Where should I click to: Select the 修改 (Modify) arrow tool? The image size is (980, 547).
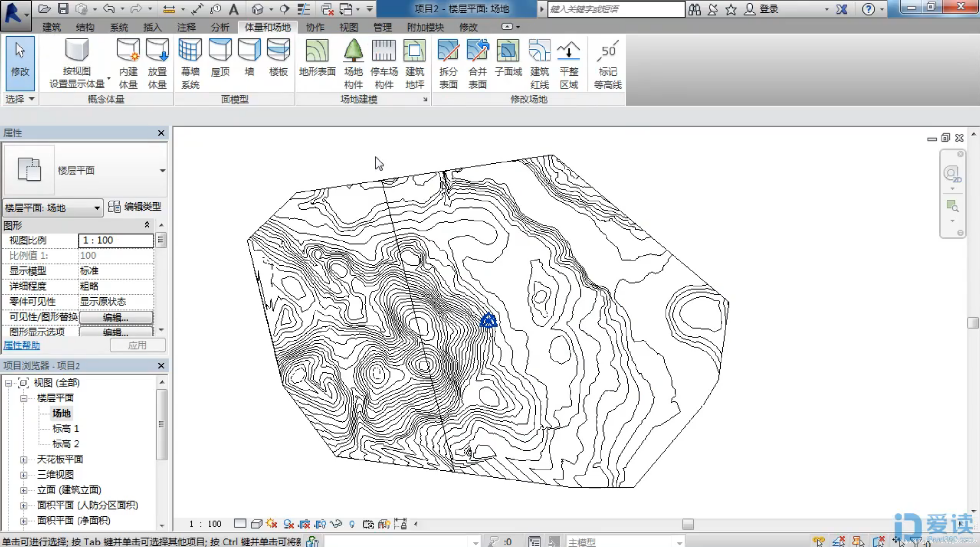20,63
